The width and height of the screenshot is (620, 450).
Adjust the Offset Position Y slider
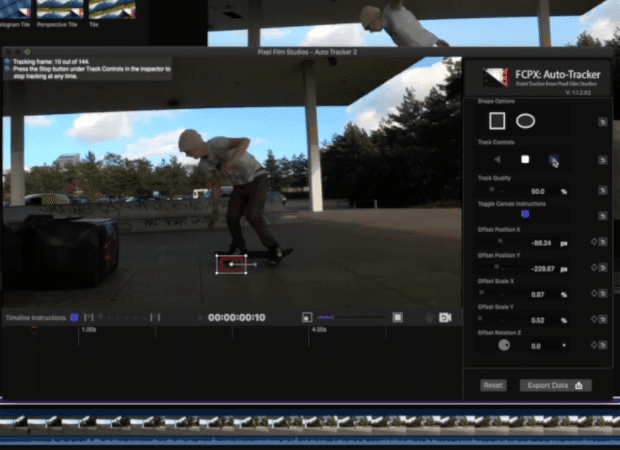tap(499, 268)
